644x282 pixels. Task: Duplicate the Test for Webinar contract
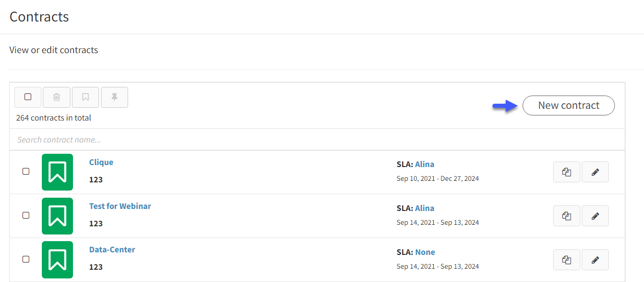coord(566,216)
